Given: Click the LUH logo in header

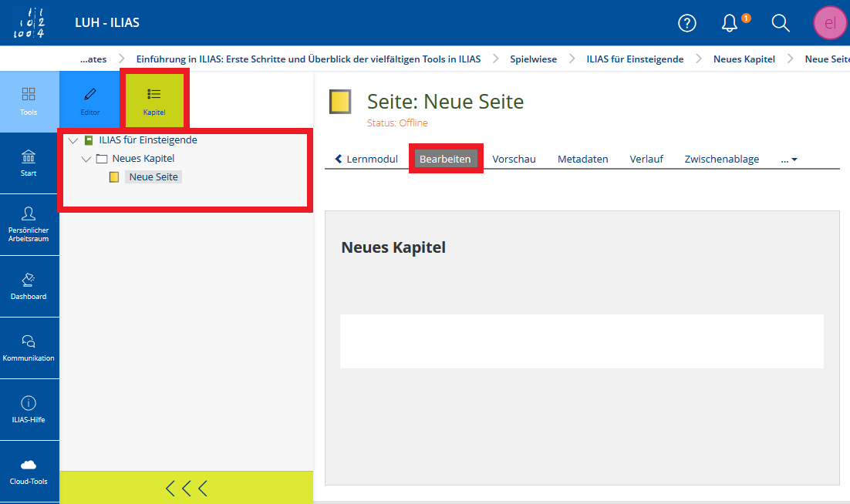Looking at the screenshot, I should (29, 23).
